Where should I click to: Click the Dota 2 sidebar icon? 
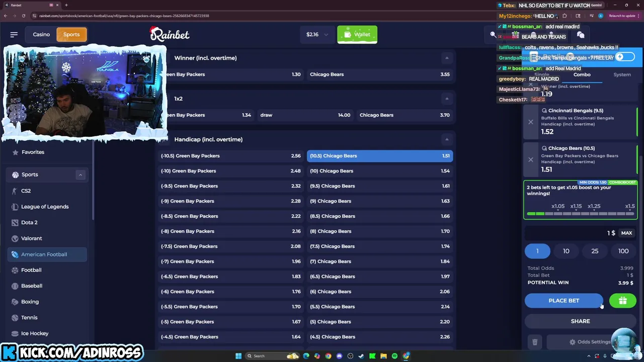15,222
